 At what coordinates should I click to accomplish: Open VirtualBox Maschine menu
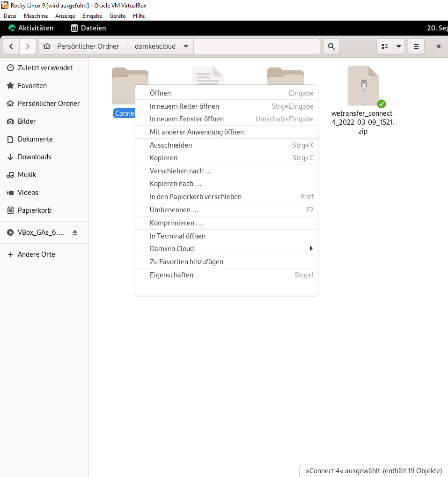point(36,16)
